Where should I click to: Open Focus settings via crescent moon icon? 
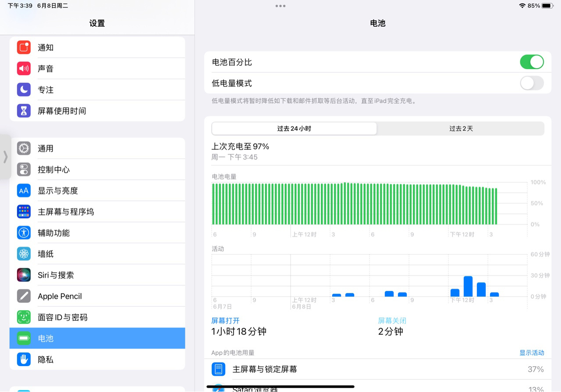(x=24, y=89)
